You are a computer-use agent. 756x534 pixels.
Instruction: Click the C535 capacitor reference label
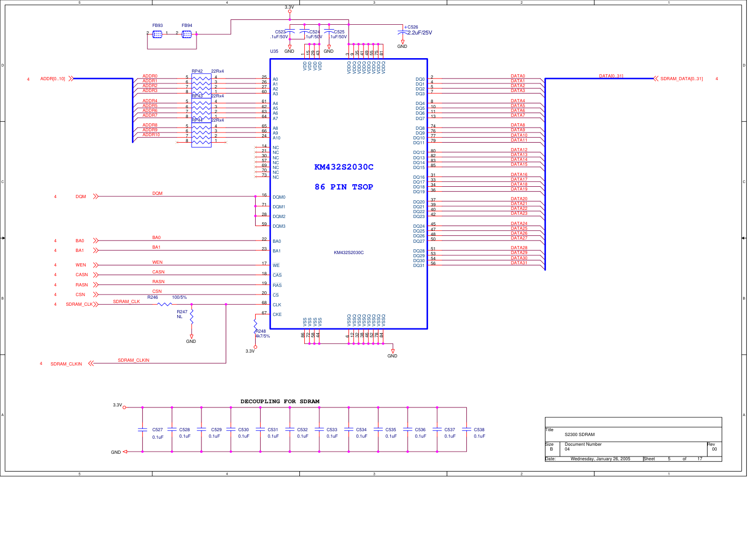pos(391,430)
